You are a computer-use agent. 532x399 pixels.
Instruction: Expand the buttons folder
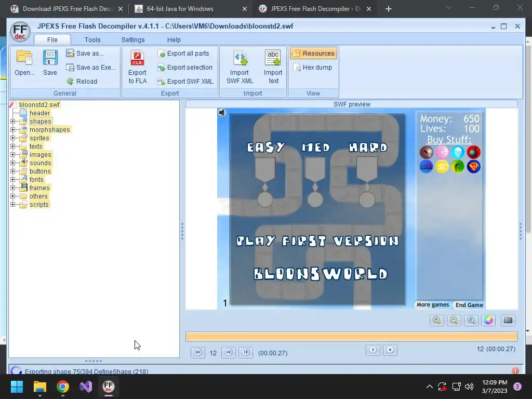[12, 171]
